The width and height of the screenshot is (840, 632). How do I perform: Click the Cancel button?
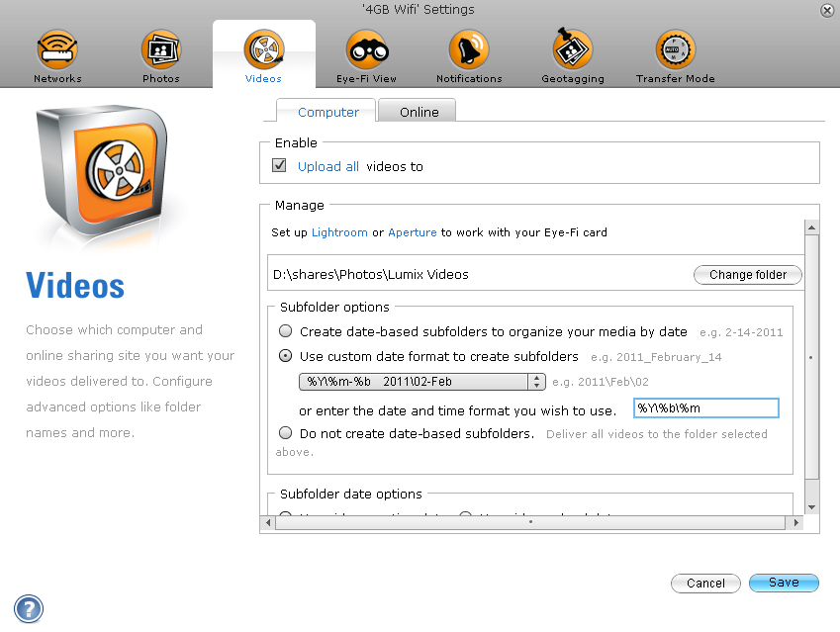click(705, 584)
